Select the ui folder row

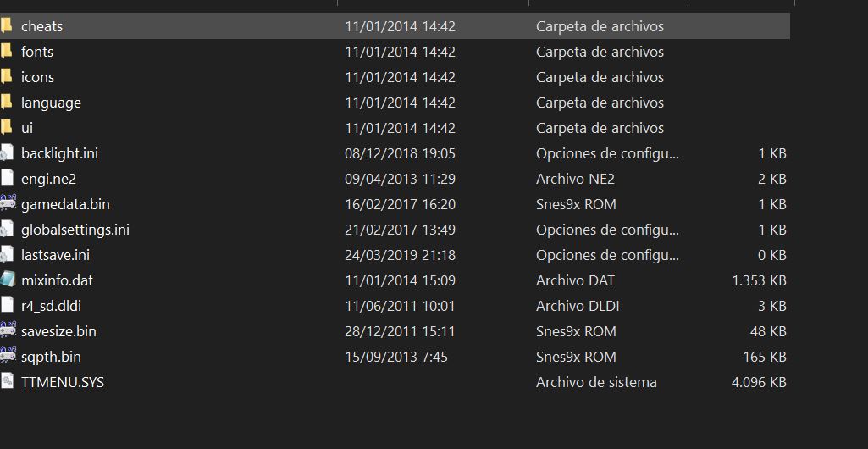[x=395, y=128]
